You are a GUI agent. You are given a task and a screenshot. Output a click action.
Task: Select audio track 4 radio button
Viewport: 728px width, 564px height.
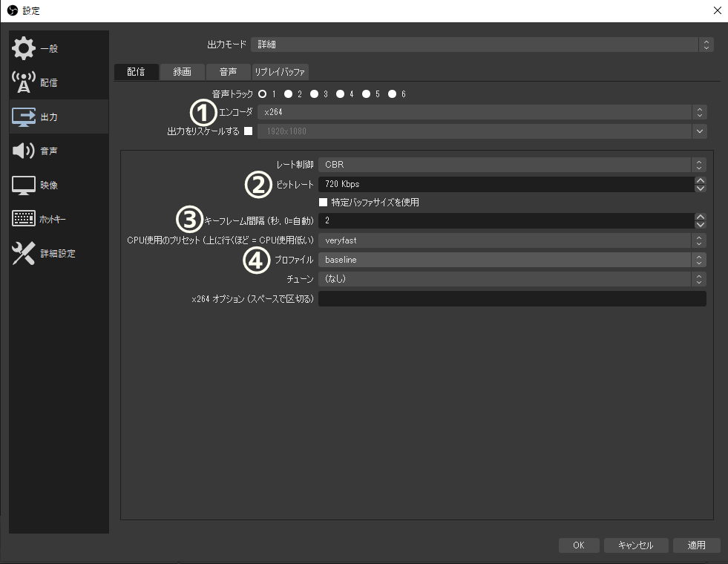pos(341,94)
